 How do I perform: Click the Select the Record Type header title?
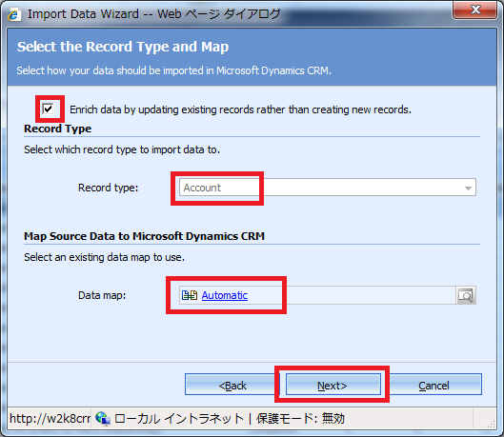(123, 47)
